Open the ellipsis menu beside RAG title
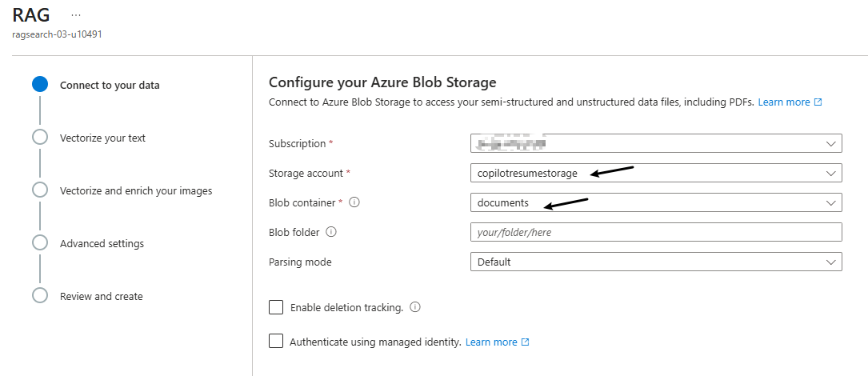The width and height of the screenshot is (868, 376). [76, 15]
